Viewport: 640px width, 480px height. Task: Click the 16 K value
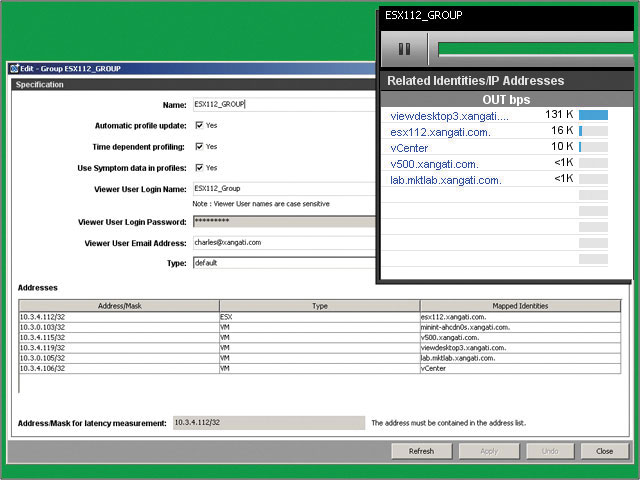(562, 130)
